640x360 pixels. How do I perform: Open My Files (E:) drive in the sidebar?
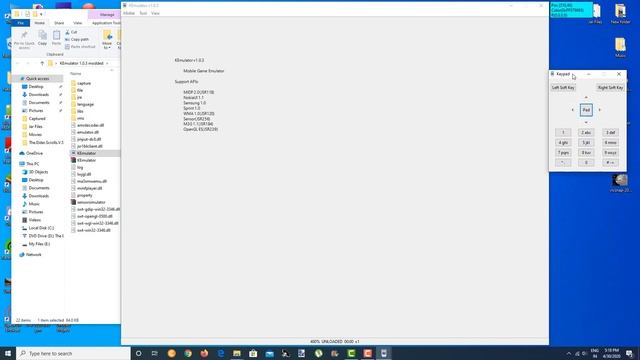(x=39, y=244)
